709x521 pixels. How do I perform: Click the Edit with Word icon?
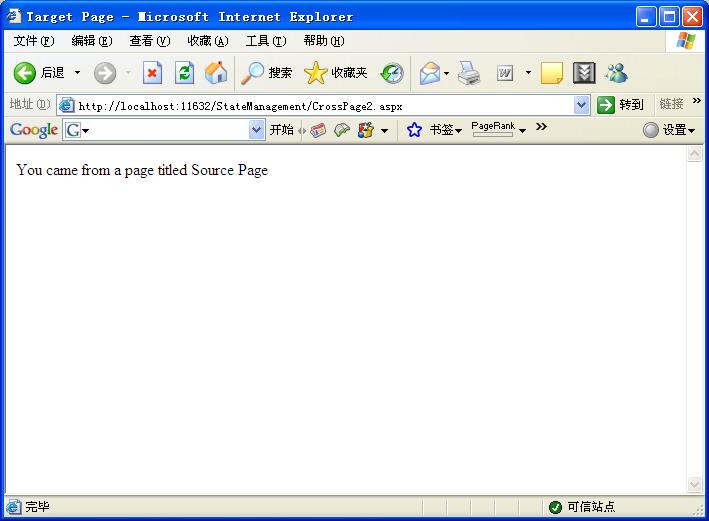[505, 73]
